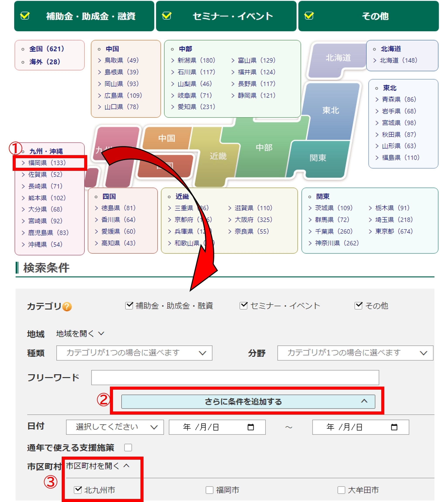448x502 pixels.
Task: Click the 近畿 list heading
Action: [182, 197]
